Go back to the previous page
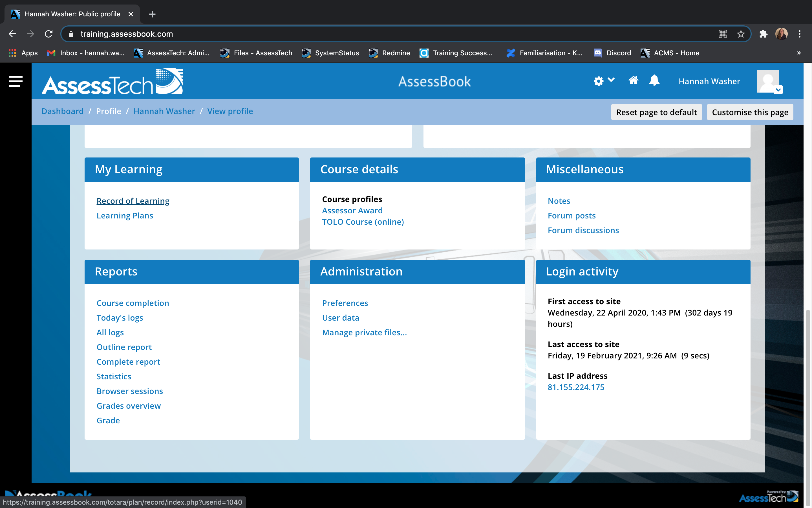The height and width of the screenshot is (508, 812). [12, 34]
